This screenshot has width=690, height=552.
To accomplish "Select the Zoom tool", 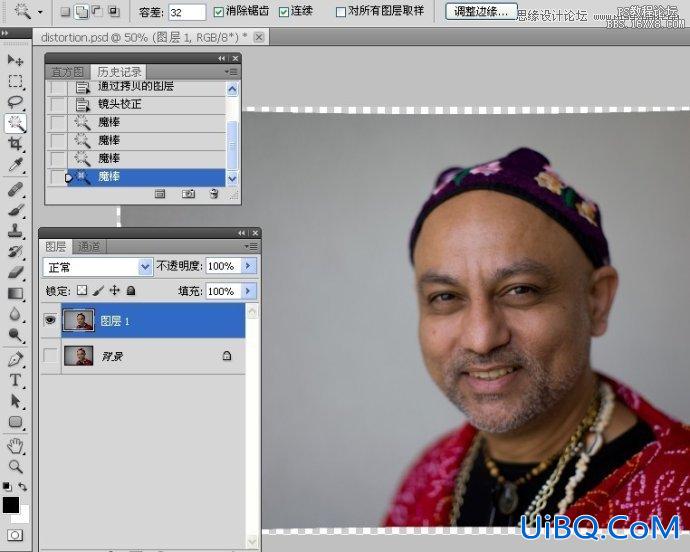I will coord(15,466).
